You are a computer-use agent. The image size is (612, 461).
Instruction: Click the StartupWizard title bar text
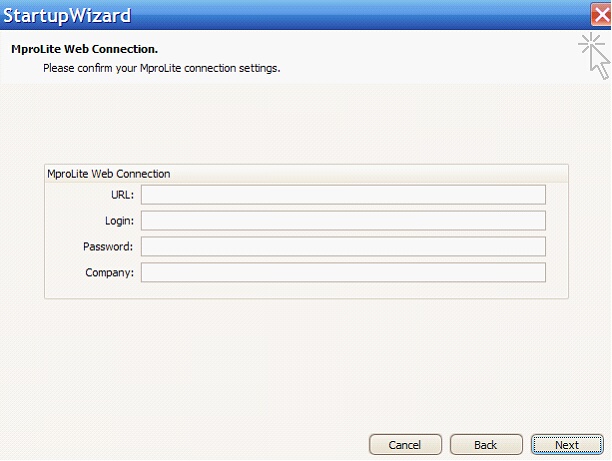point(67,16)
